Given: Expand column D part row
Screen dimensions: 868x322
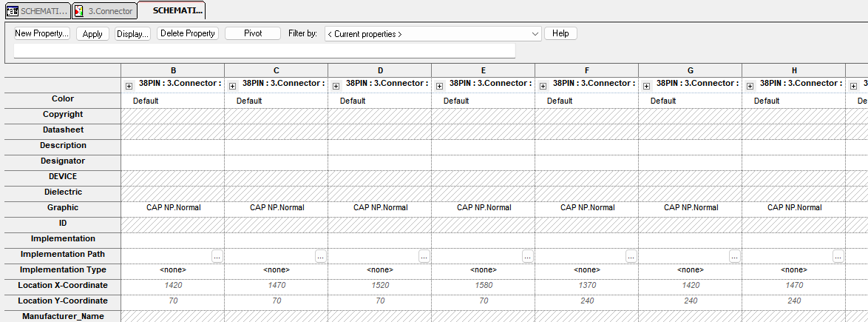Looking at the screenshot, I should [336, 86].
